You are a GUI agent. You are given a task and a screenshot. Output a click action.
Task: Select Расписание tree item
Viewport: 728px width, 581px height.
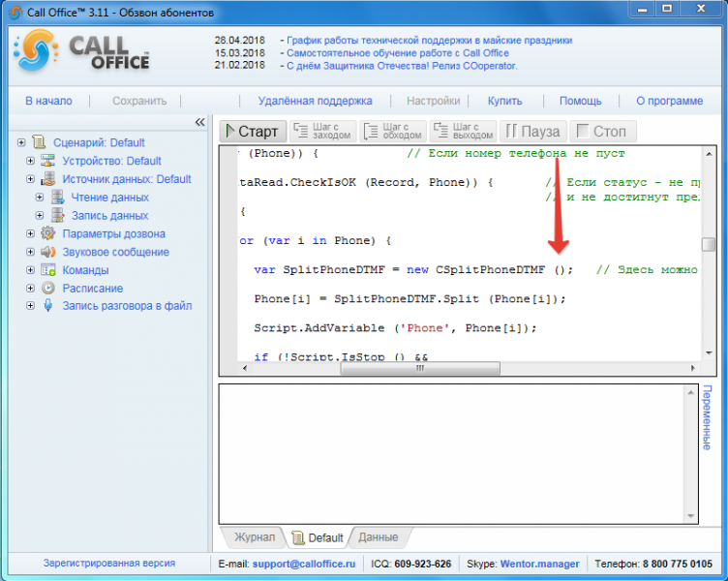click(x=93, y=289)
